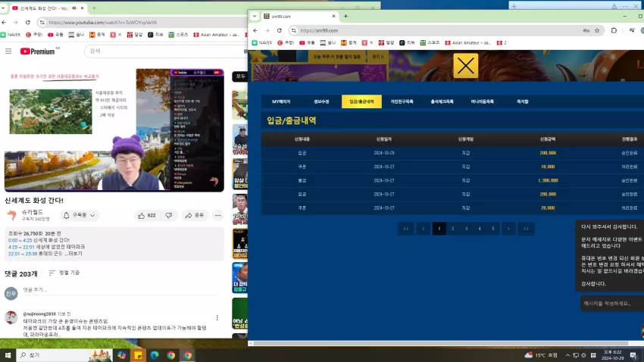Click the 10,000 amount cell

point(548,167)
